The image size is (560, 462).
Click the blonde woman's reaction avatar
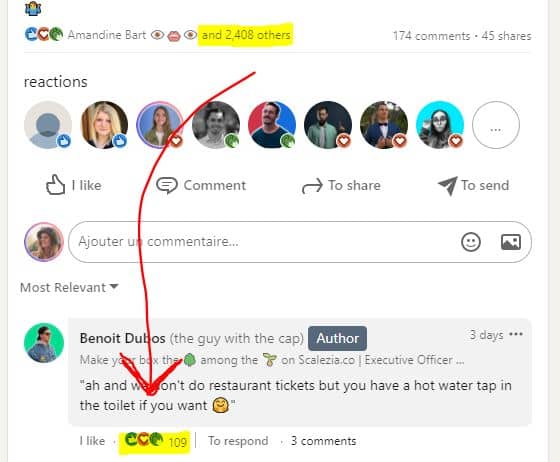104,125
